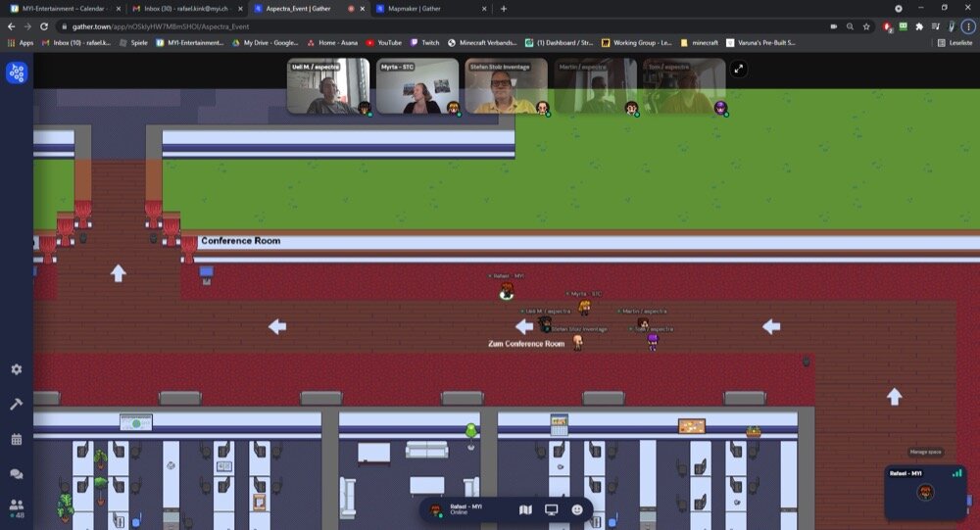Start screen sharing from the bottom bar
Image resolution: width=980 pixels, height=530 pixels.
552,509
